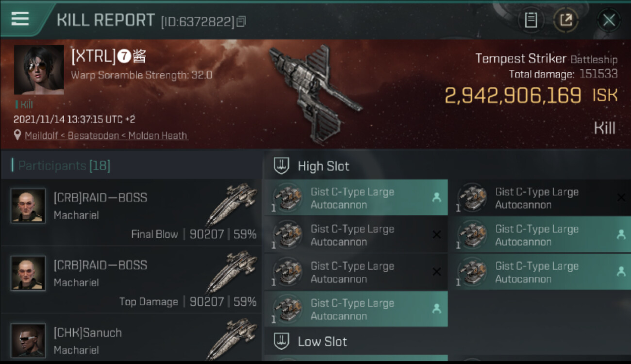Viewport: 631px width, 364px height.
Task: Copy the kill report ID icon
Action: 241,21
